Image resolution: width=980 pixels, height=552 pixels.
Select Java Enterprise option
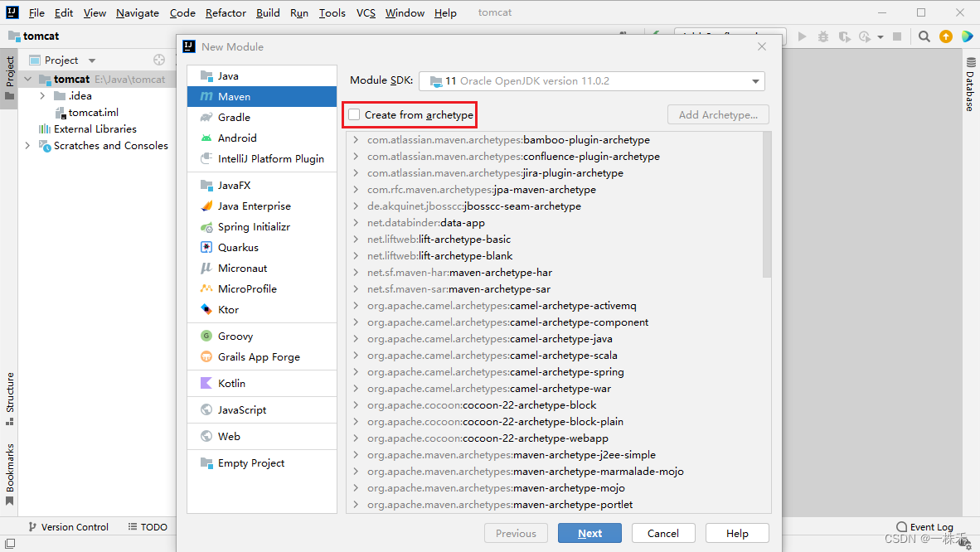(x=262, y=206)
